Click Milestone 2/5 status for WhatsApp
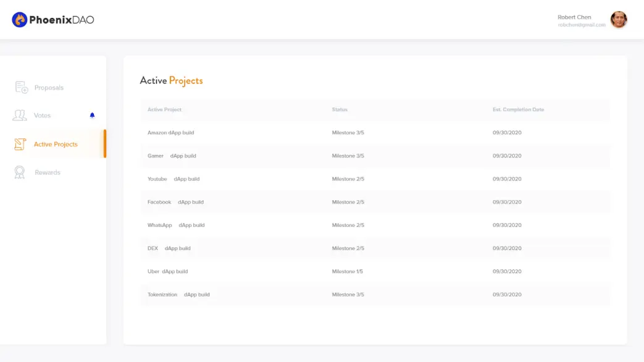Screen dimensions: 644x362 [x=348, y=225]
